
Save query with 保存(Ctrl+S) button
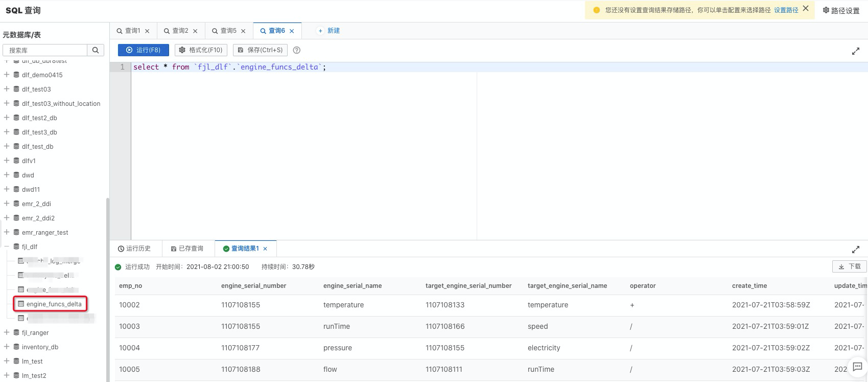(x=260, y=50)
